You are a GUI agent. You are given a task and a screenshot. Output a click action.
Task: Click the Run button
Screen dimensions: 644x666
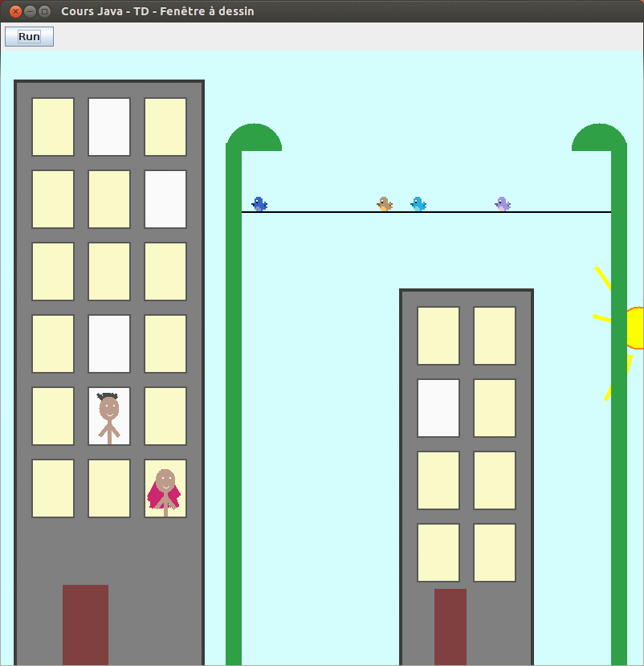coord(29,36)
